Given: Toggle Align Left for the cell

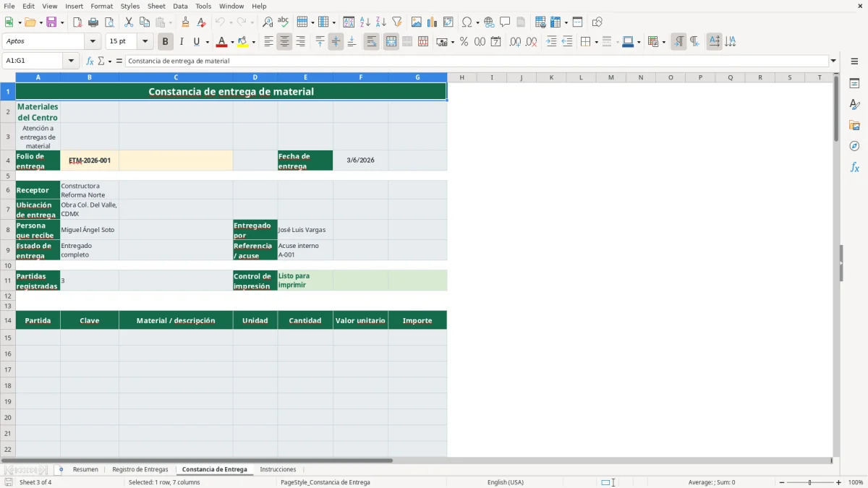Looking at the screenshot, I should [x=268, y=42].
